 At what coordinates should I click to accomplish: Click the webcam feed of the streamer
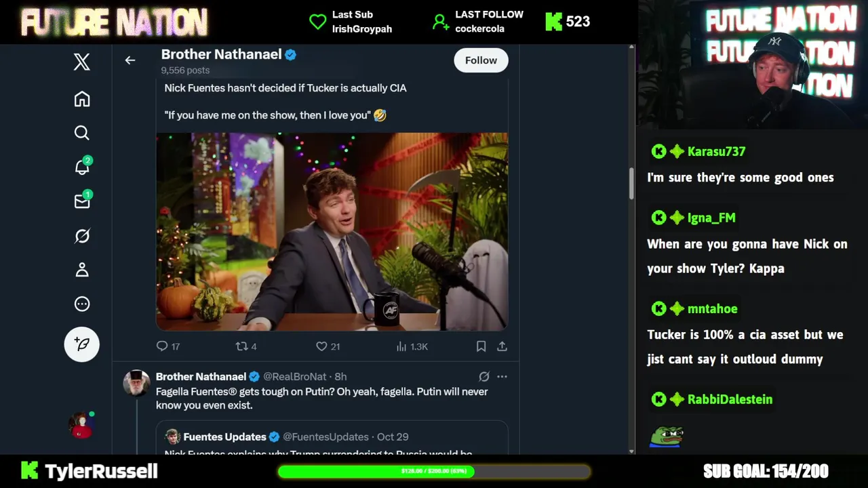point(753,64)
